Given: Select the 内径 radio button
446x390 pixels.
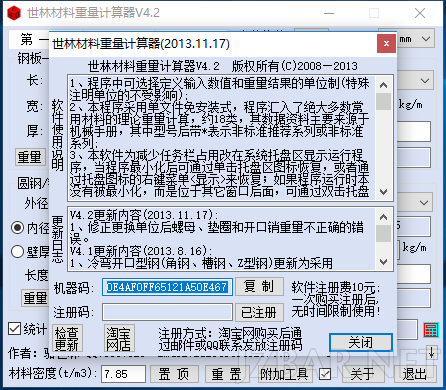Looking at the screenshot, I should point(17,228).
